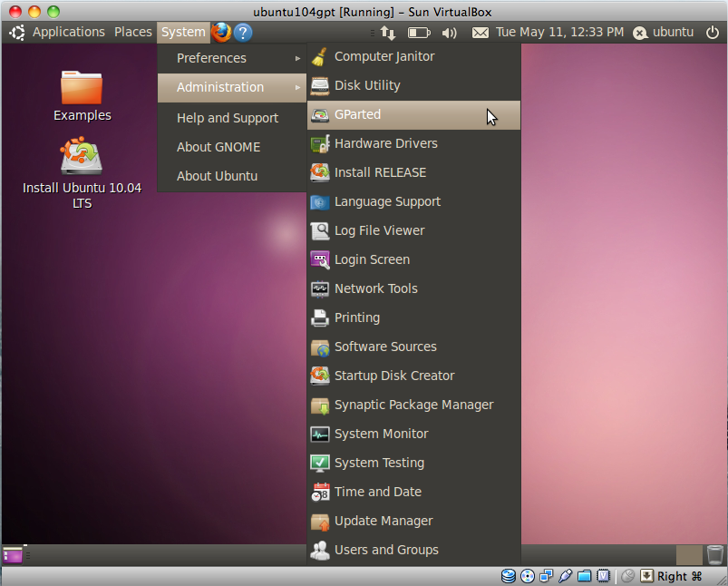
Task: Open the network connections indicator
Action: [388, 33]
